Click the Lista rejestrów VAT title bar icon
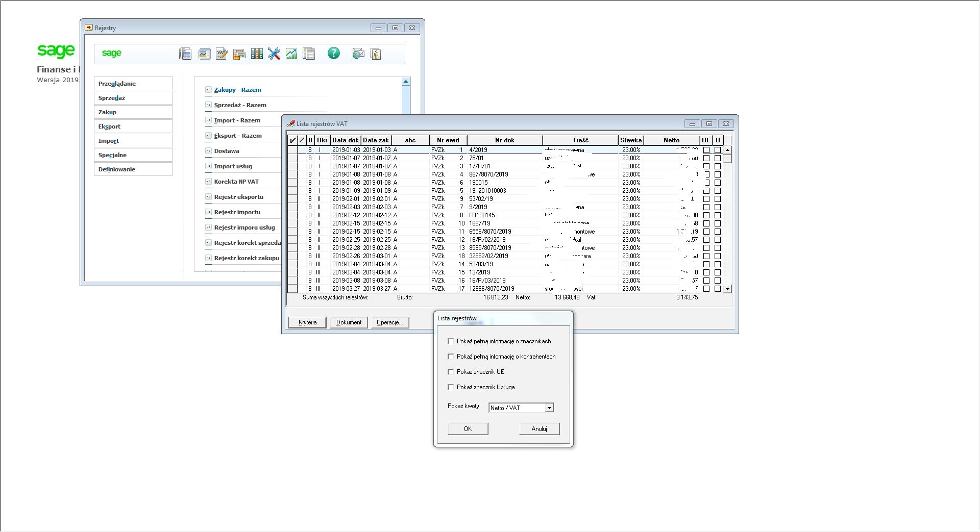Viewport: 980px width, 532px height. [290, 123]
